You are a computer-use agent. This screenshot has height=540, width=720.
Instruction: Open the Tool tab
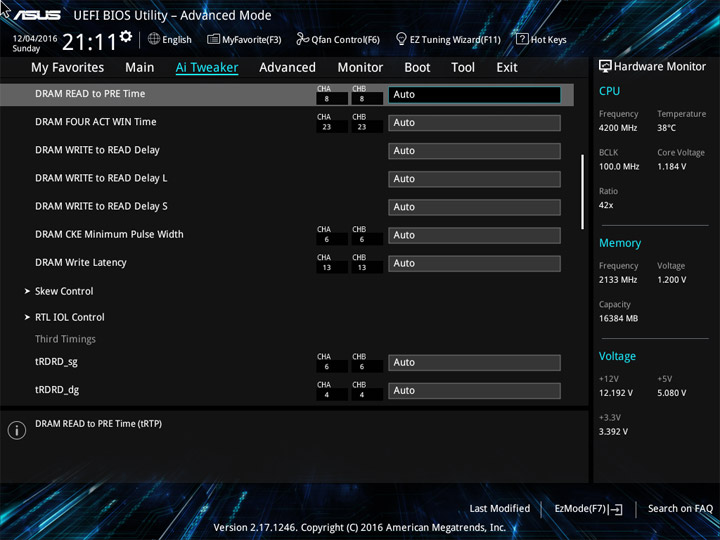pyautogui.click(x=463, y=68)
